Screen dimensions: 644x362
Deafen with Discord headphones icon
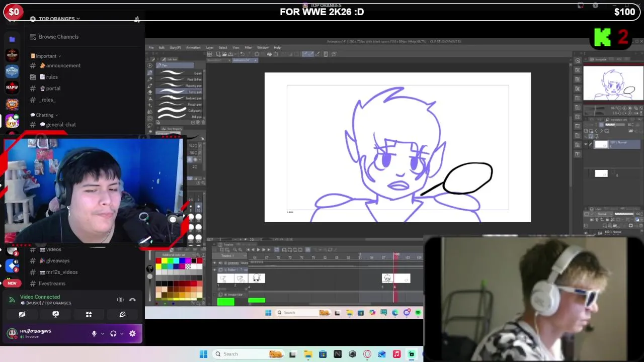point(113,333)
